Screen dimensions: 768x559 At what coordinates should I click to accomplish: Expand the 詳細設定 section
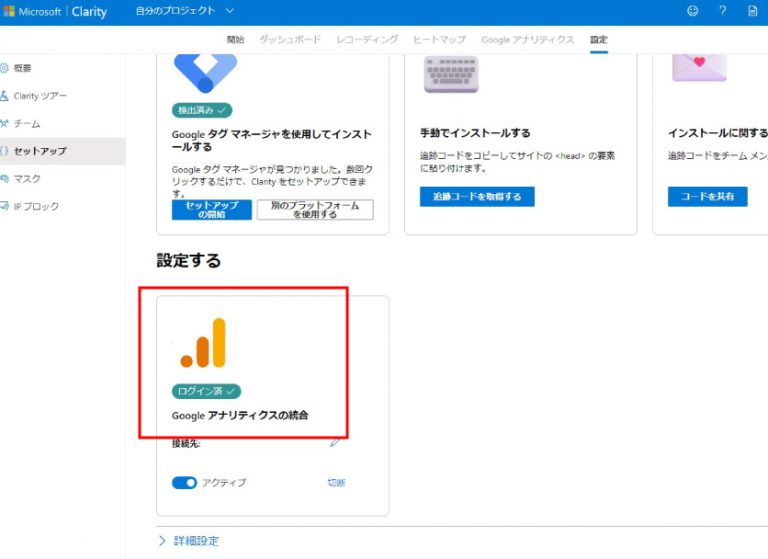click(x=189, y=541)
